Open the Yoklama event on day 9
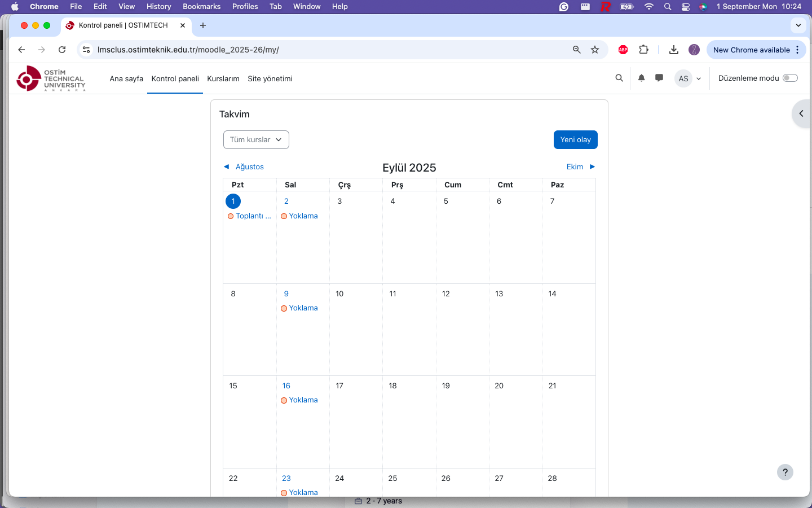This screenshot has height=508, width=812. tap(303, 308)
